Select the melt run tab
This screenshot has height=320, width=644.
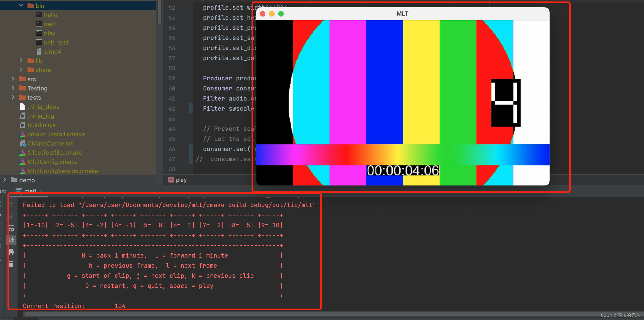pos(30,191)
